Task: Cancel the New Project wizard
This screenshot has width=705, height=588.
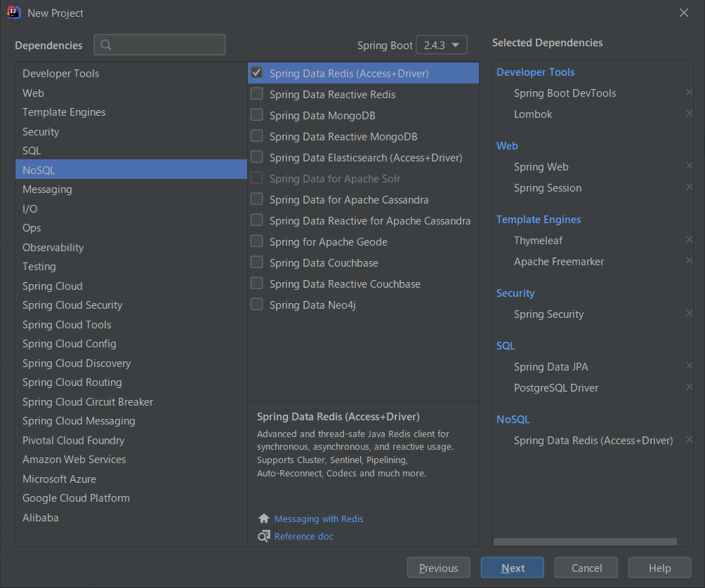Action: click(586, 568)
